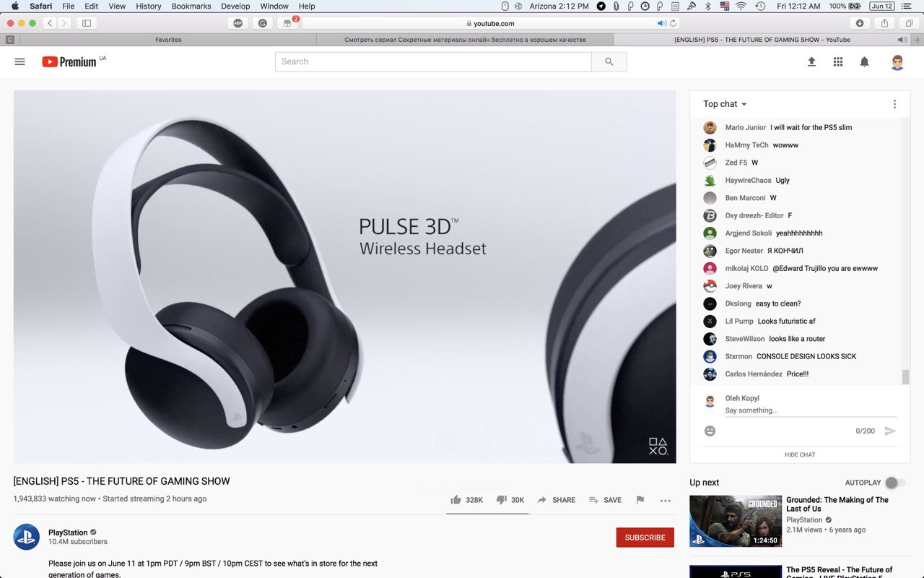Viewport: 924px width, 578px height.
Task: Click the 'CONSOLE DESIGN LOOKS SICK' message
Action: pyautogui.click(x=806, y=356)
